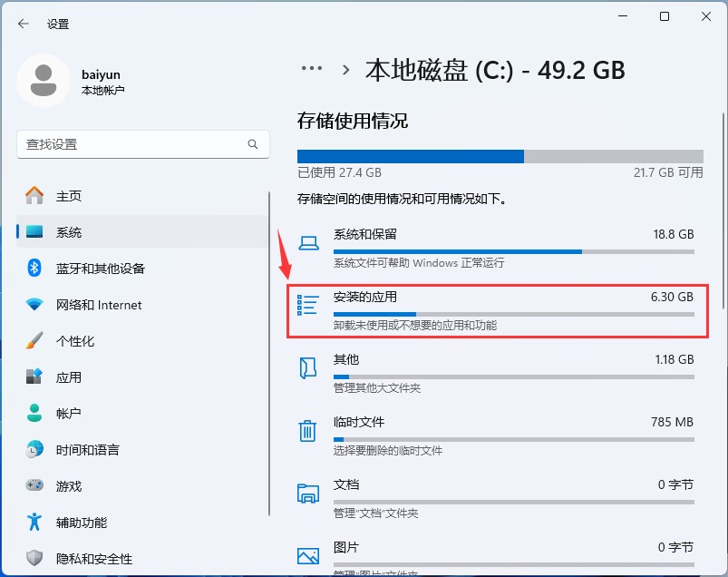Click the 个性化 paintbrush icon

34,340
